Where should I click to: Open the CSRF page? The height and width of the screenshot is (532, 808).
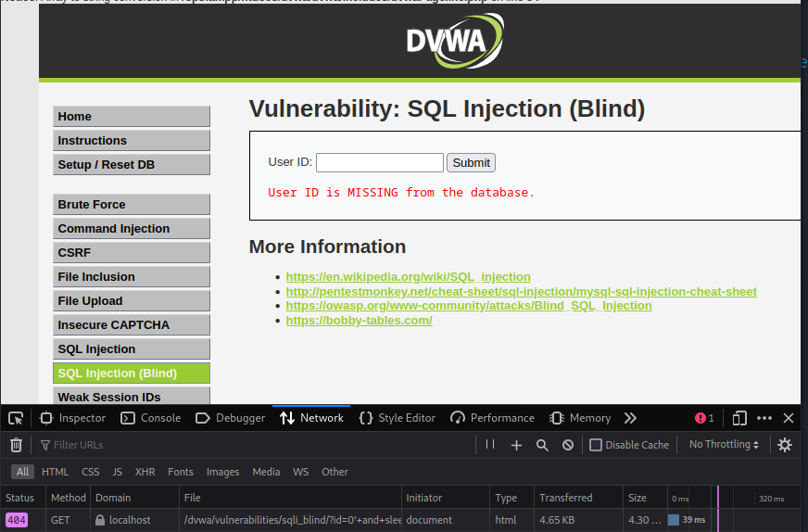132,253
